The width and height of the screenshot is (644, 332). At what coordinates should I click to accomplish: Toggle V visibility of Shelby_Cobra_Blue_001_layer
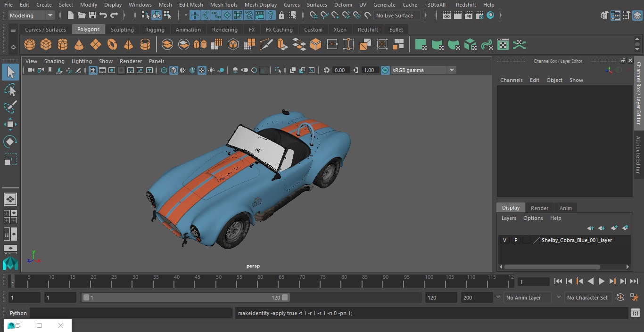point(505,240)
